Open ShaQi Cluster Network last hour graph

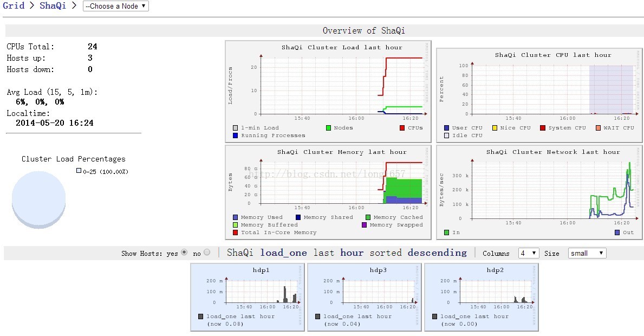539,192
